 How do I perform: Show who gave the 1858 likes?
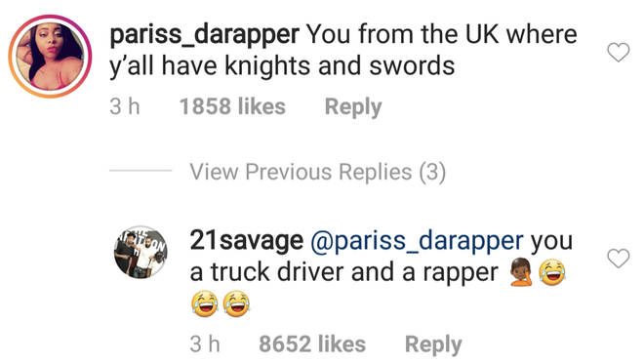pyautogui.click(x=232, y=106)
